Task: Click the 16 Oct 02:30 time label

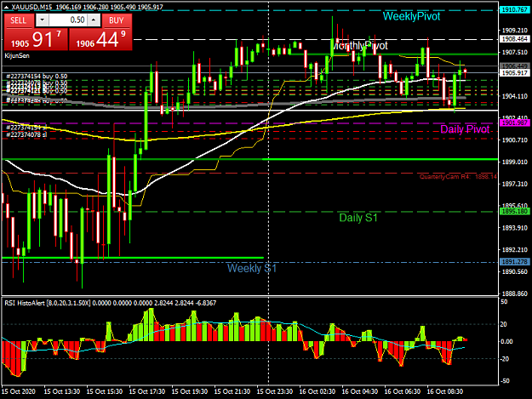Action: pos(317,391)
